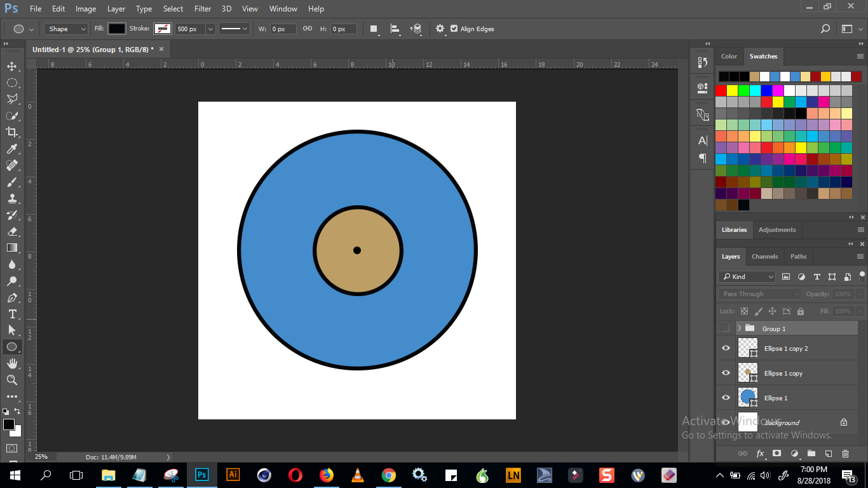Click the delete layer trash icon

tap(845, 454)
